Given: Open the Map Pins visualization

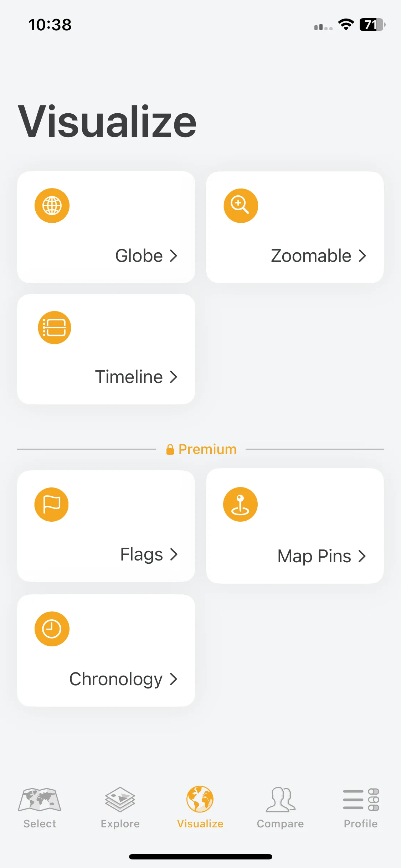Looking at the screenshot, I should pyautogui.click(x=295, y=526).
